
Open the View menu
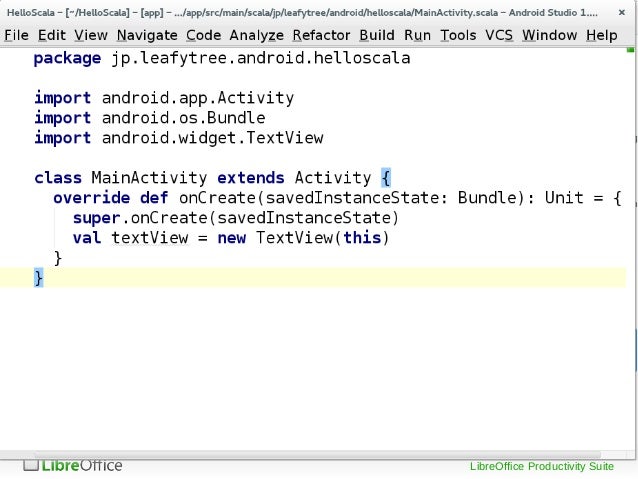91,35
